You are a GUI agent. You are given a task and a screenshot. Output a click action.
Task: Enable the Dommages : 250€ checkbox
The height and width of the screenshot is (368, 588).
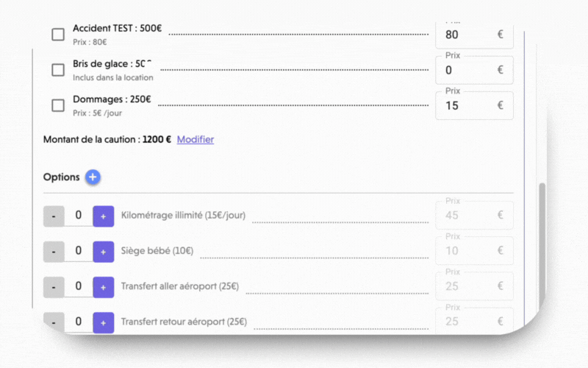point(58,105)
